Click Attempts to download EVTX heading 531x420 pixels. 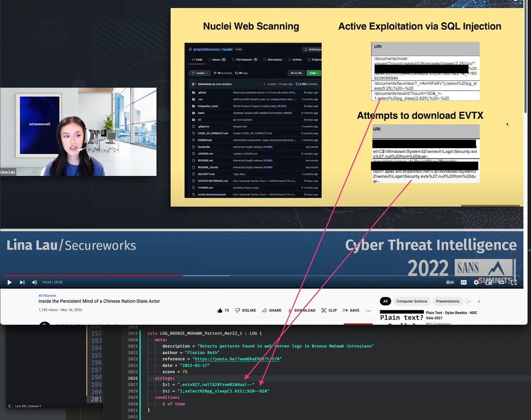coord(420,115)
